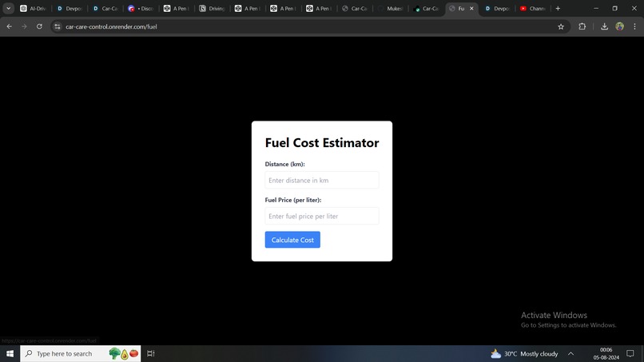Click the "Fuel Price (per liter):" label

(293, 200)
